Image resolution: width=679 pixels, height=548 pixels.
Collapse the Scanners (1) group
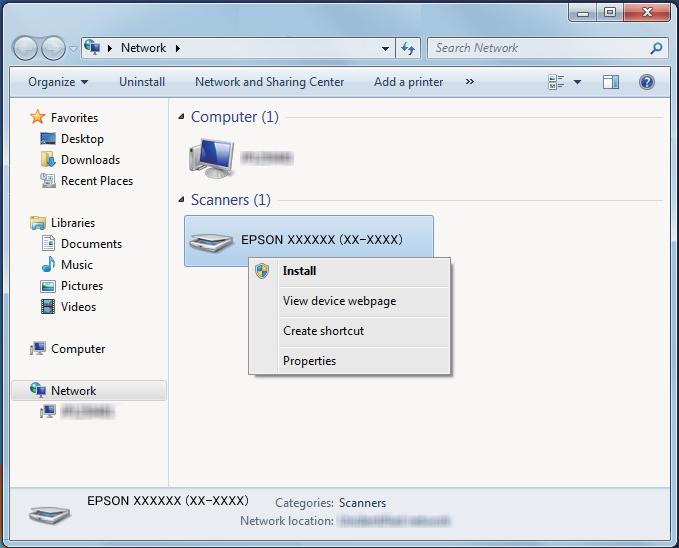click(181, 199)
